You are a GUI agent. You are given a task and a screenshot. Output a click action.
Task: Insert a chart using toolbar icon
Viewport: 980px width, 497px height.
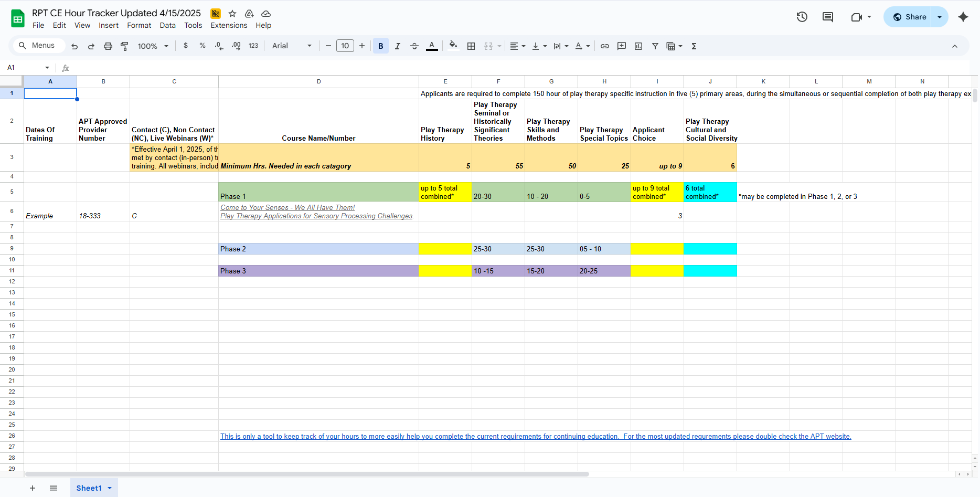coord(638,46)
